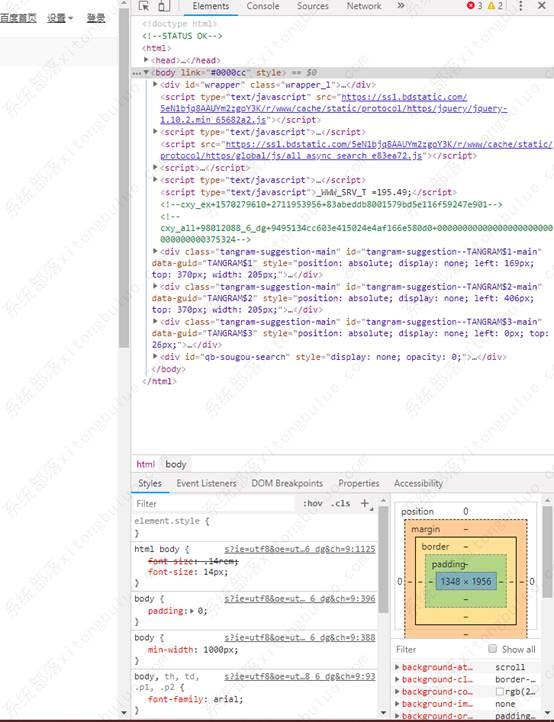The height and width of the screenshot is (722, 554).
Task: Expand the head element node
Action: (x=146, y=60)
